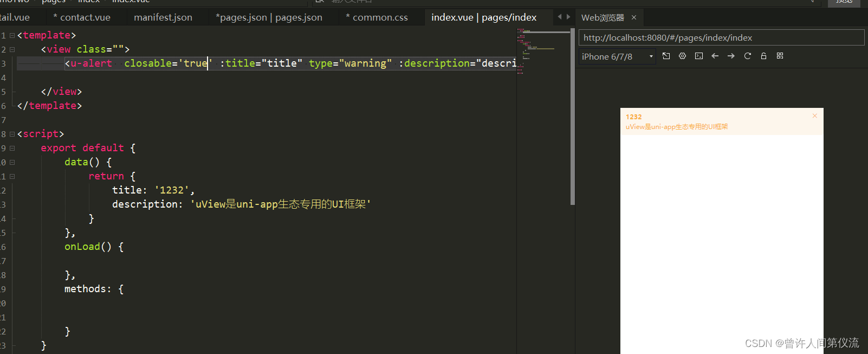Switch to the manifest.json tab
Image resolution: width=868 pixels, height=354 pixels.
coord(163,17)
